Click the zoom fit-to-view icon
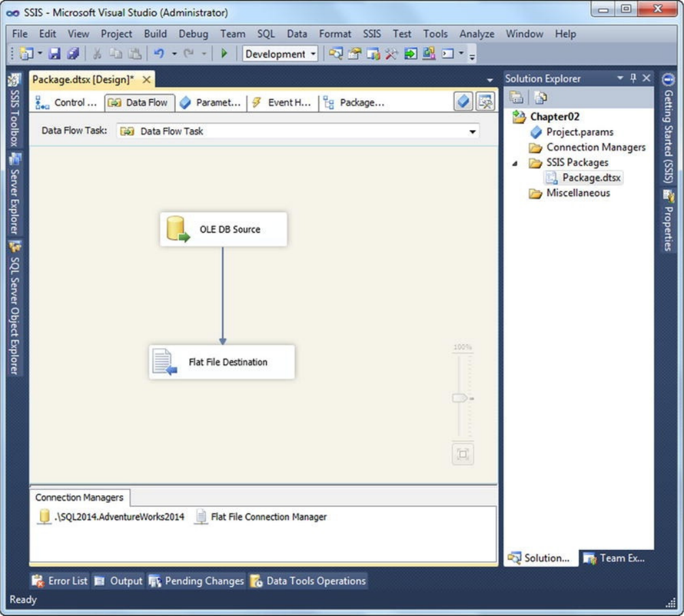The height and width of the screenshot is (616, 684). (463, 454)
